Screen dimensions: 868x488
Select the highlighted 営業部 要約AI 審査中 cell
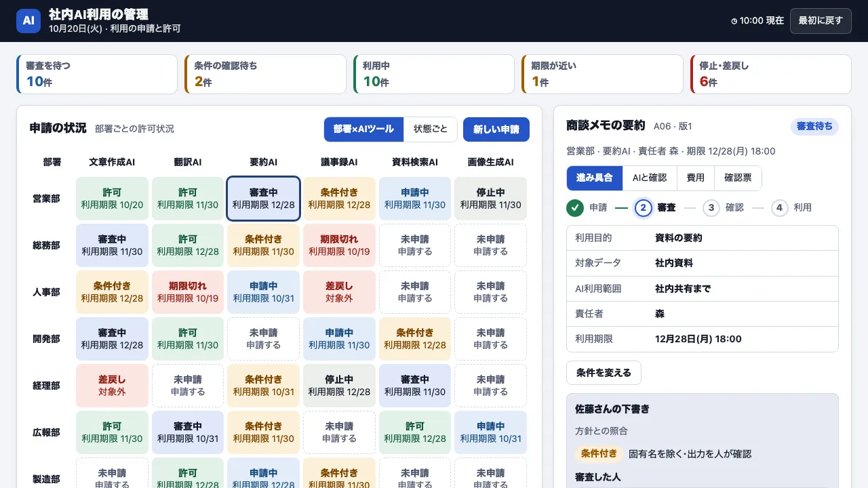tap(264, 199)
